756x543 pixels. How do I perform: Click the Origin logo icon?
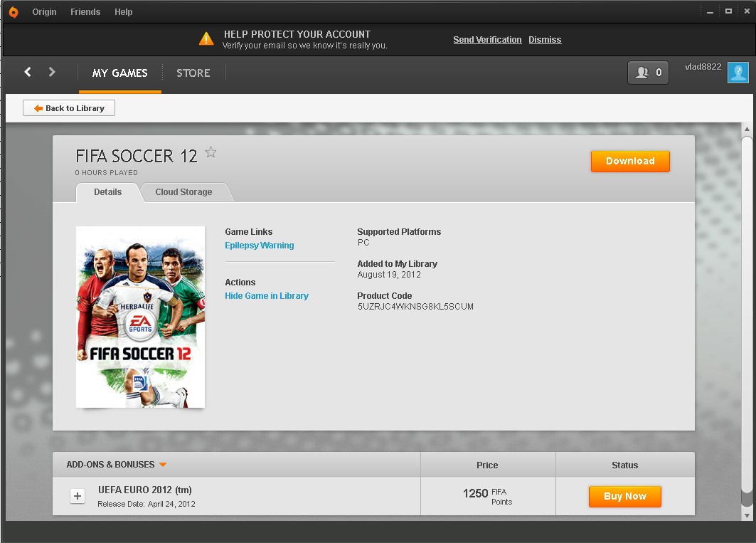[14, 12]
